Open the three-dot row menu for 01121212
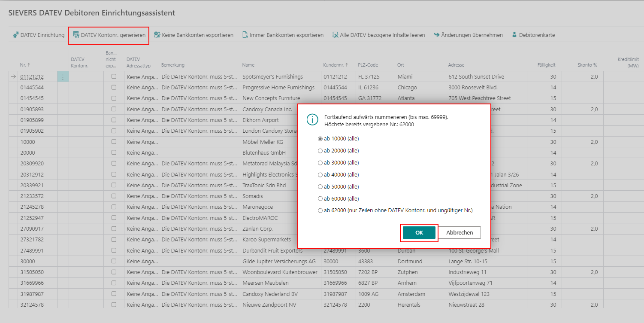This screenshot has height=323, width=644. click(x=63, y=77)
